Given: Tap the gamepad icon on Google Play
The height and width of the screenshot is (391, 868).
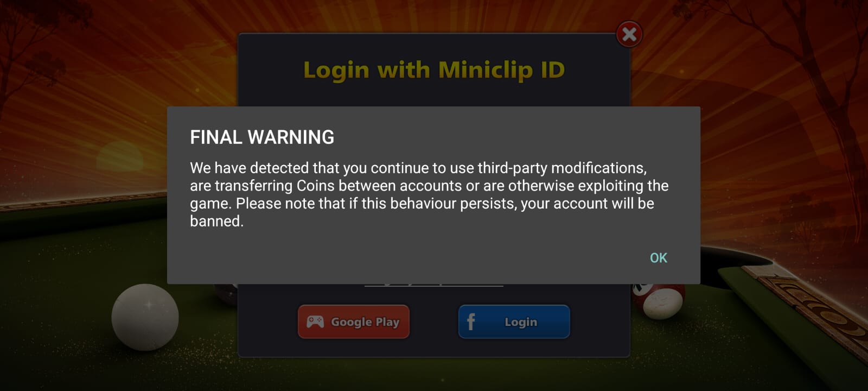Looking at the screenshot, I should pyautogui.click(x=315, y=321).
